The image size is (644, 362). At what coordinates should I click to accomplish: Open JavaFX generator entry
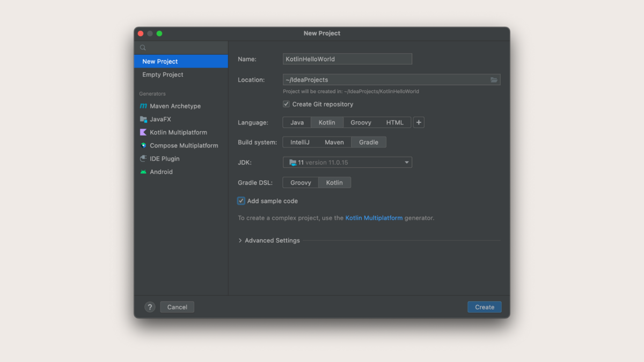[x=181, y=119]
